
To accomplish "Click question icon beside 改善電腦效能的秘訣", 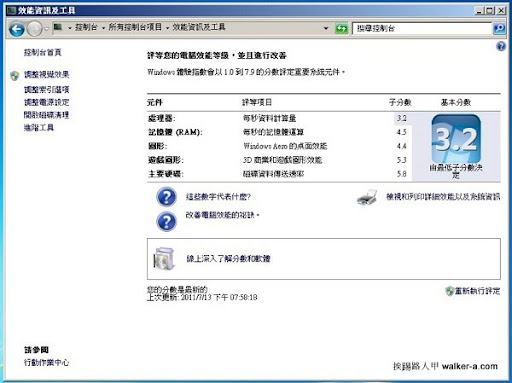I will 166,222.
